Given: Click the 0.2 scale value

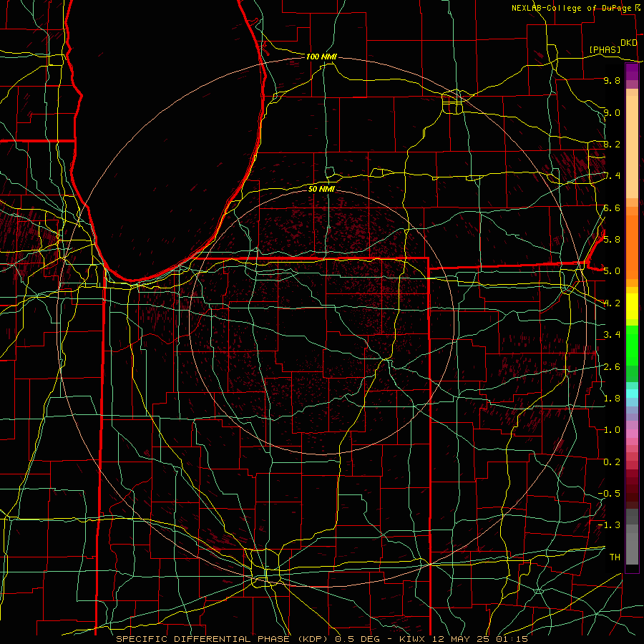Looking at the screenshot, I should (612, 462).
